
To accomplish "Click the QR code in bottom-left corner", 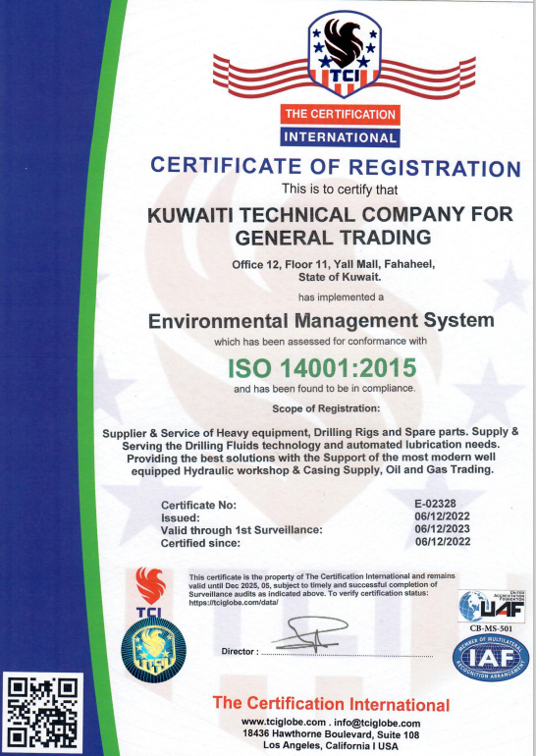I will tap(42, 714).
